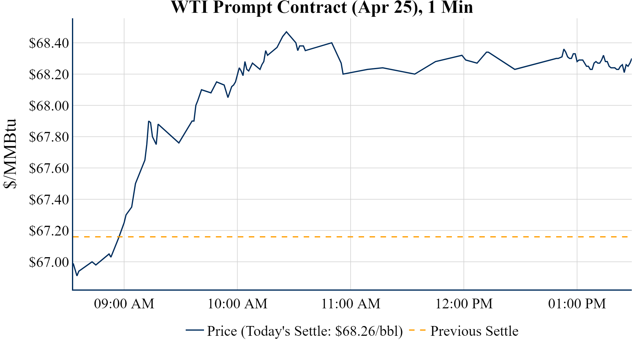Select the $68.00 y-axis tick label

(49, 106)
